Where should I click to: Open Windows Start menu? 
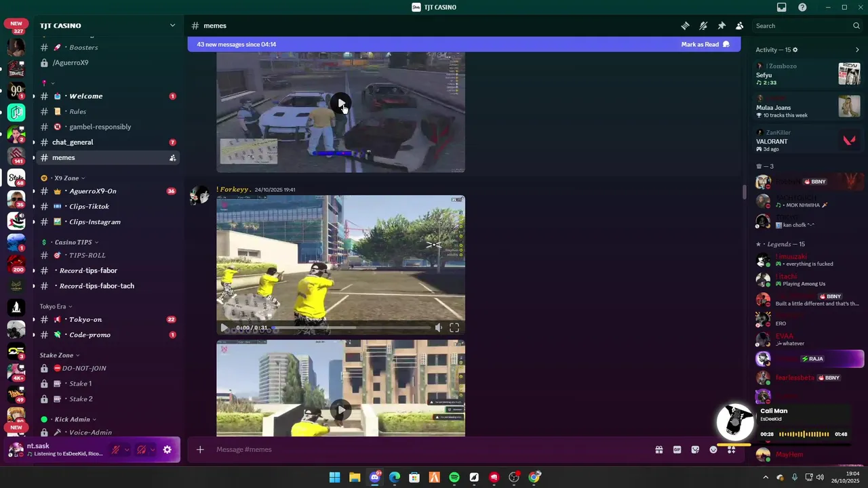click(x=335, y=478)
